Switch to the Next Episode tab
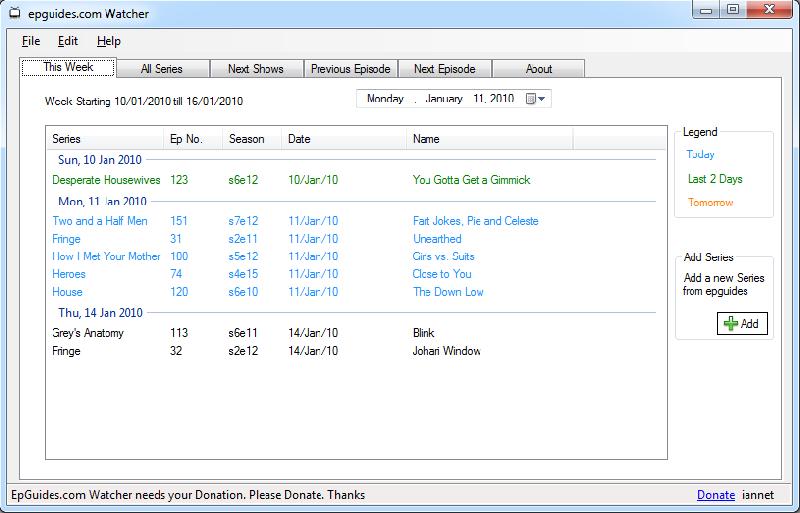 click(x=444, y=69)
